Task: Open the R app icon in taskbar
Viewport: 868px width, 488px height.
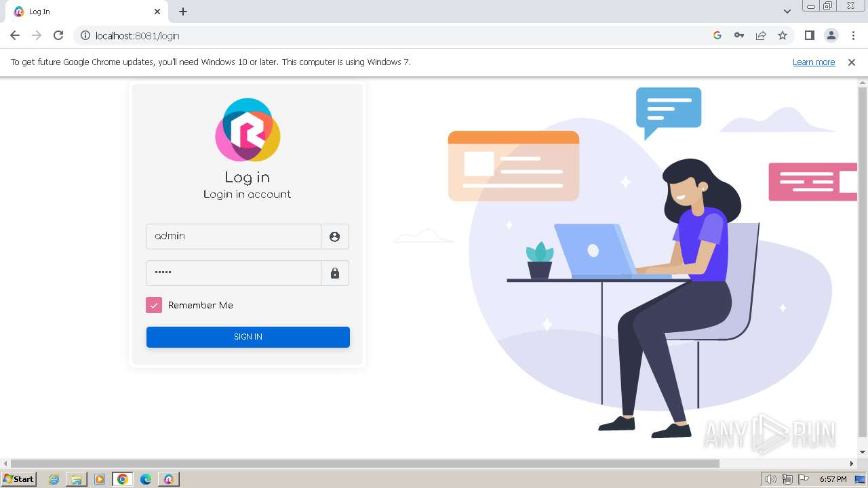Action: tap(169, 479)
